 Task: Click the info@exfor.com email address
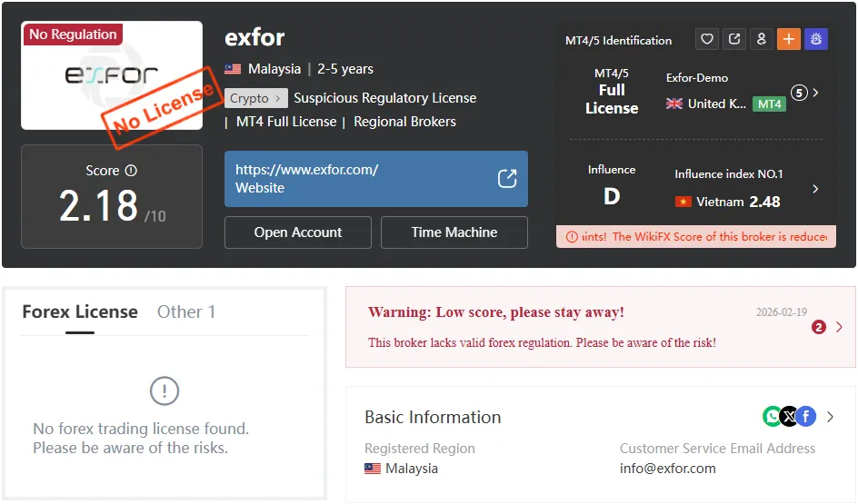click(x=667, y=469)
